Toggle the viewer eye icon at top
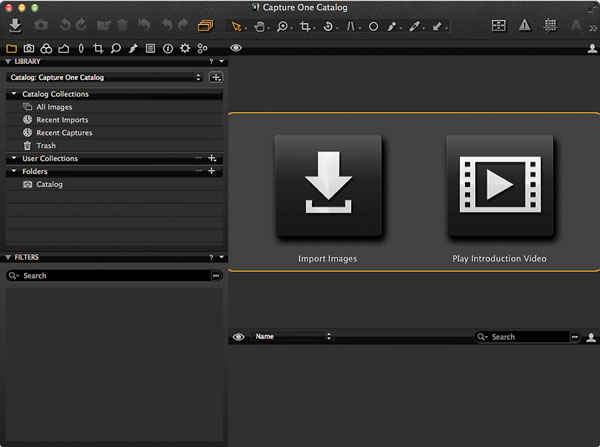600x447 pixels. click(x=236, y=48)
